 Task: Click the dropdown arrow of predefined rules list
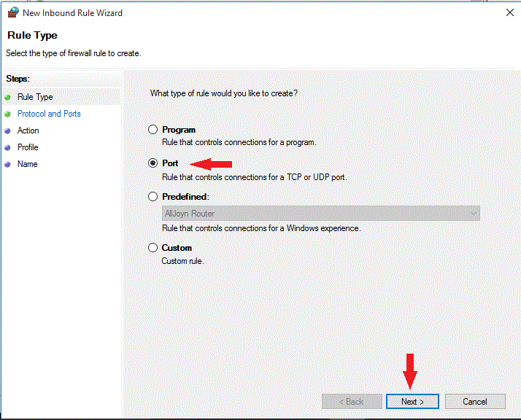pos(474,213)
